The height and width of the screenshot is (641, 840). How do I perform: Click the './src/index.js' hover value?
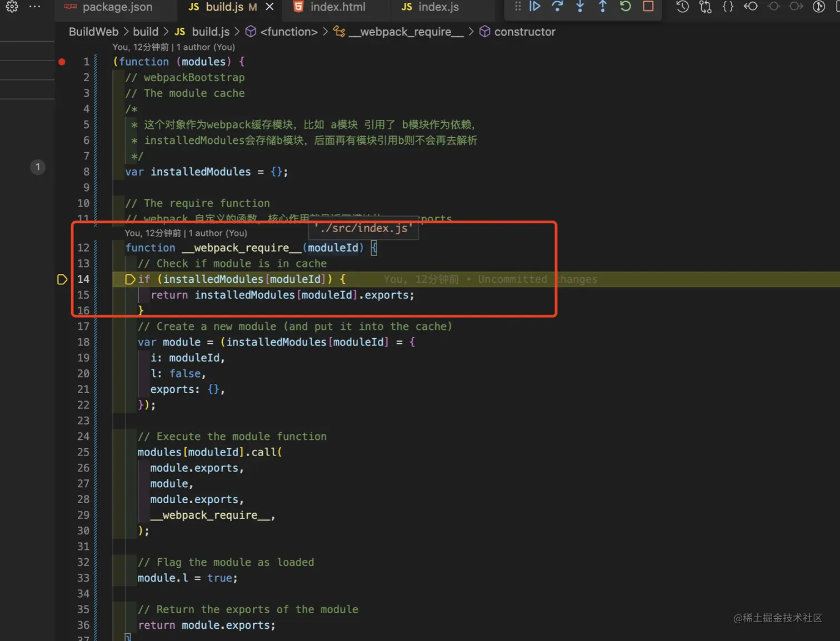364,228
